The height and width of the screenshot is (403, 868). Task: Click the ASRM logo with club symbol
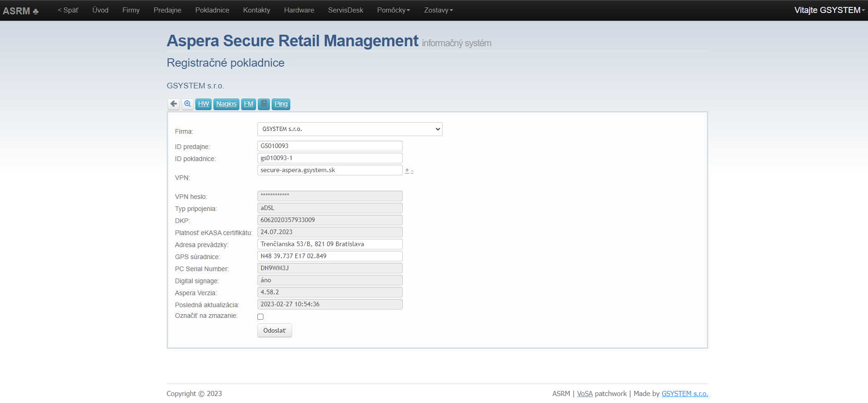point(21,11)
